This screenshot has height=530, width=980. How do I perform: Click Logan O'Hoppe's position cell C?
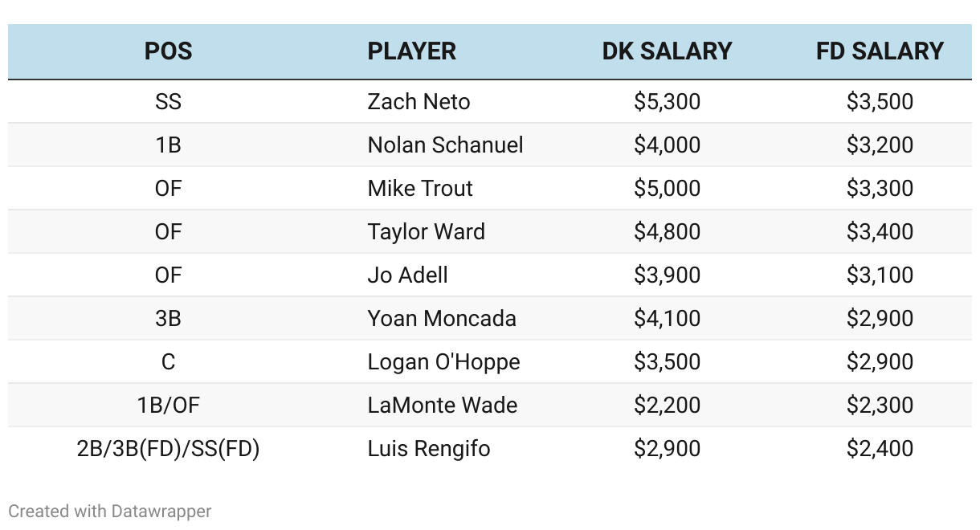point(168,362)
